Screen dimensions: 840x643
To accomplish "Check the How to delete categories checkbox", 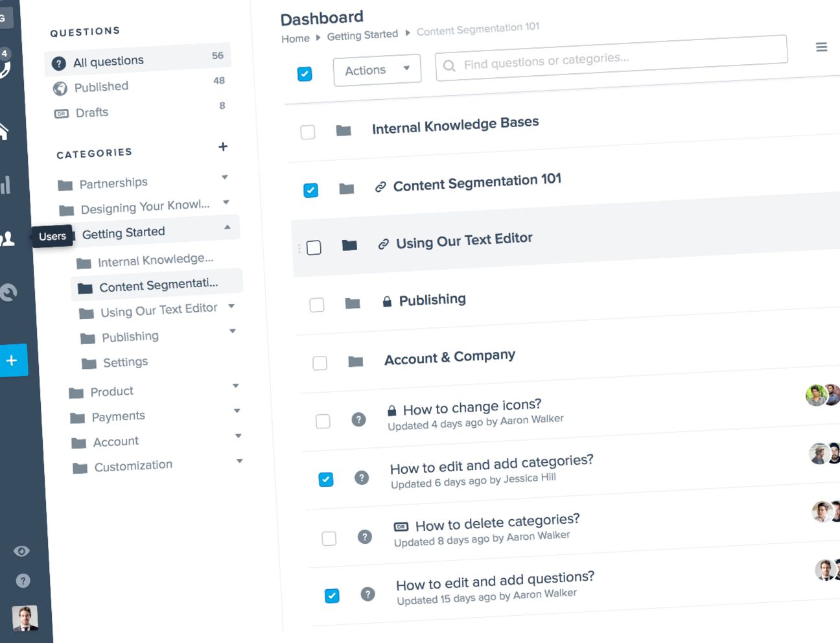I will [329, 538].
